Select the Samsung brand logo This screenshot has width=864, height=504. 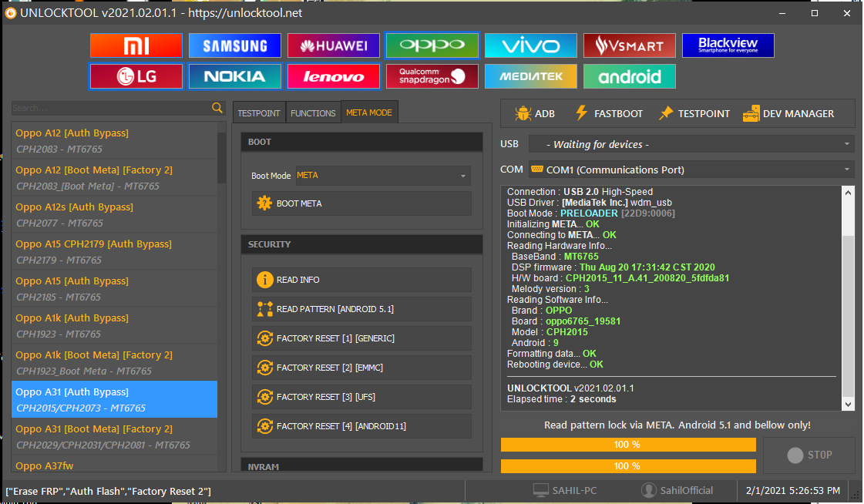[x=235, y=45]
